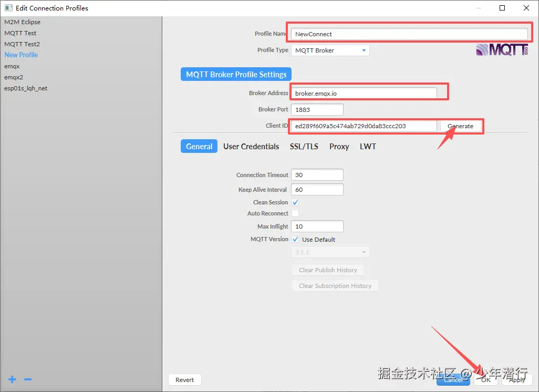Switch to the Proxy tab
The width and height of the screenshot is (539, 392).
pos(339,147)
